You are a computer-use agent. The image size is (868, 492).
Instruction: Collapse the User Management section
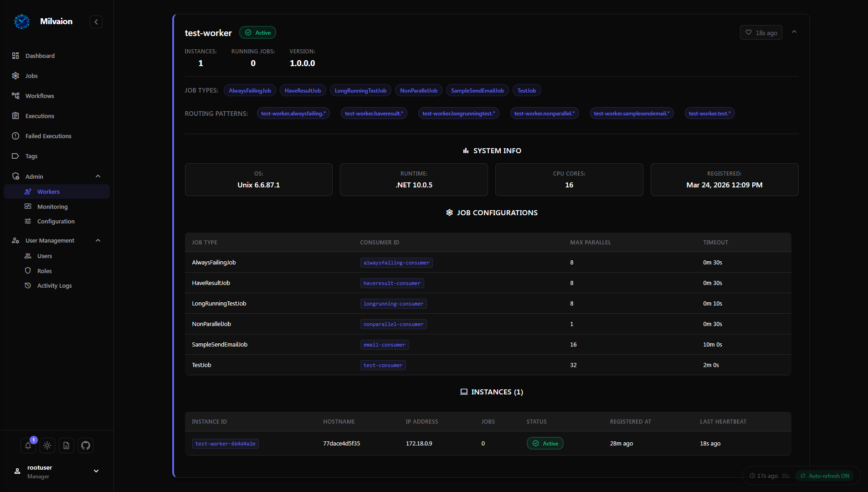[x=98, y=240]
